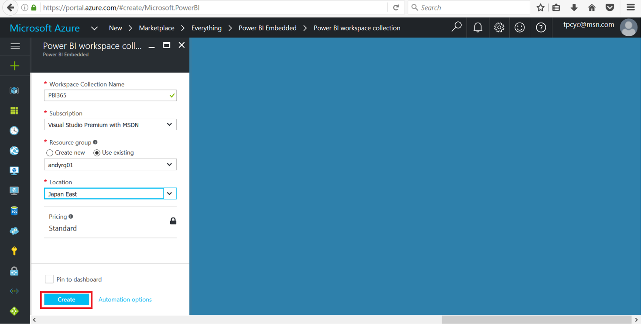Show bookmarks list icon in browser toolbar

coord(556,7)
